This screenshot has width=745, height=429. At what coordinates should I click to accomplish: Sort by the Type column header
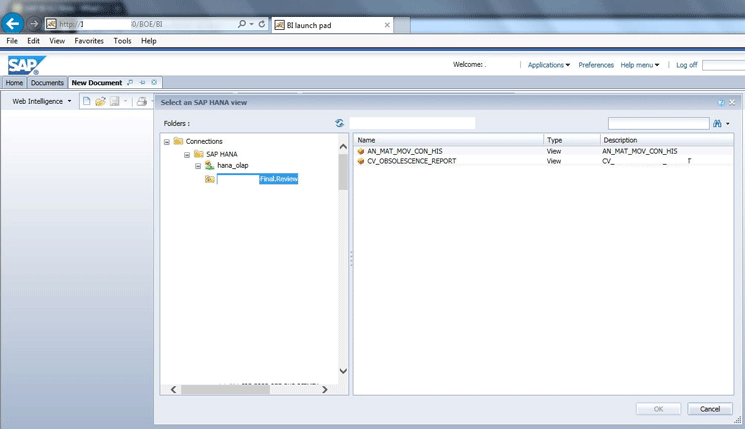(x=572, y=140)
